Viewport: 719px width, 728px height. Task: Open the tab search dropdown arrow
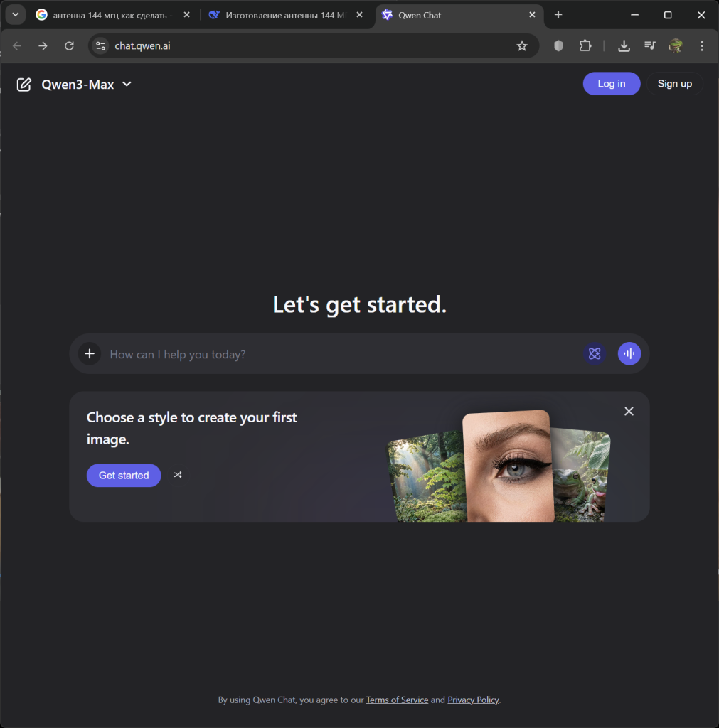point(15,15)
